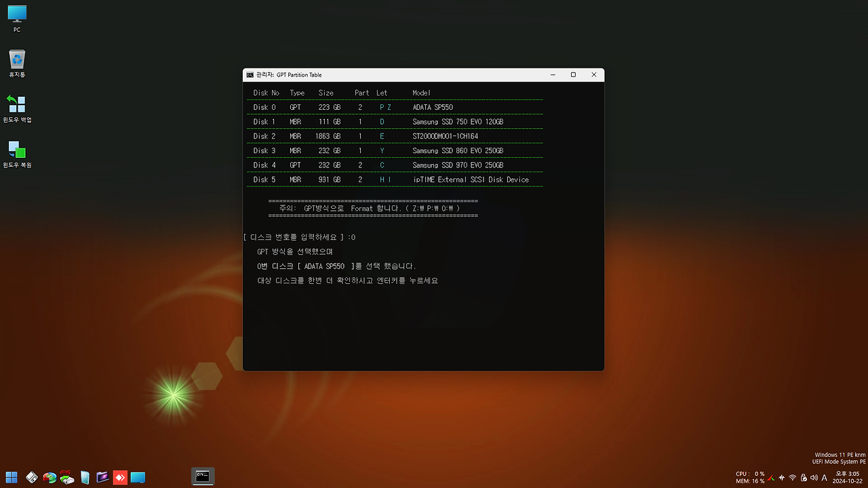Screen dimensions: 868x488
Task: Open the partition pie-chart taskbar app
Action: (50, 477)
